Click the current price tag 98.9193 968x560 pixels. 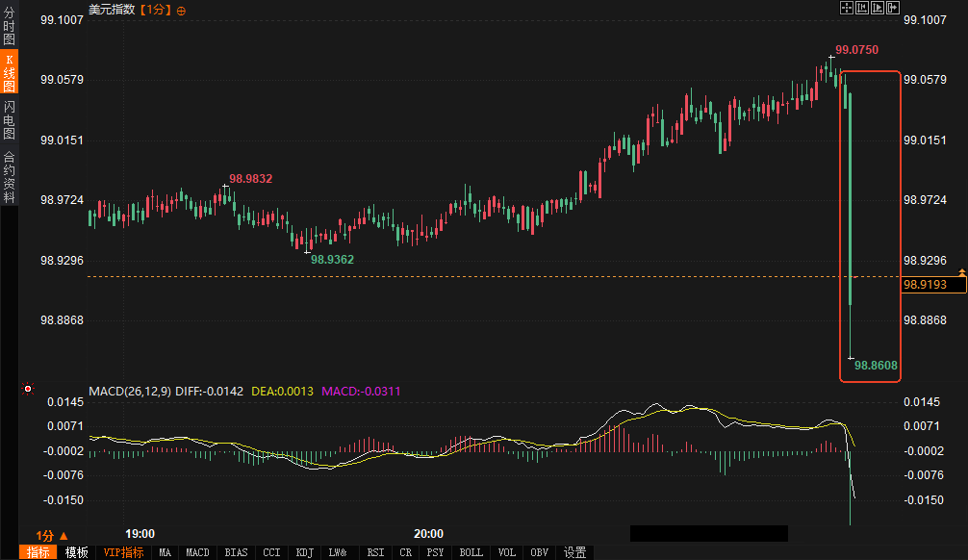pyautogui.click(x=933, y=285)
